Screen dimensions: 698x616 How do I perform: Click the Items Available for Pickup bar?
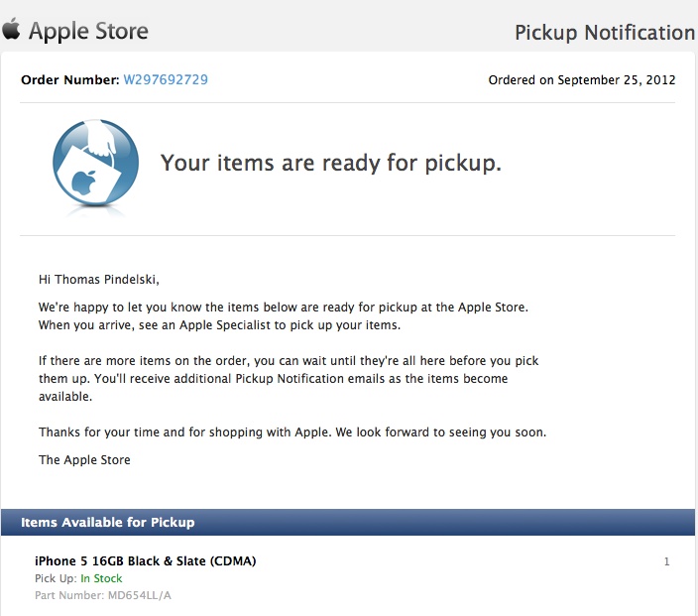point(348,522)
